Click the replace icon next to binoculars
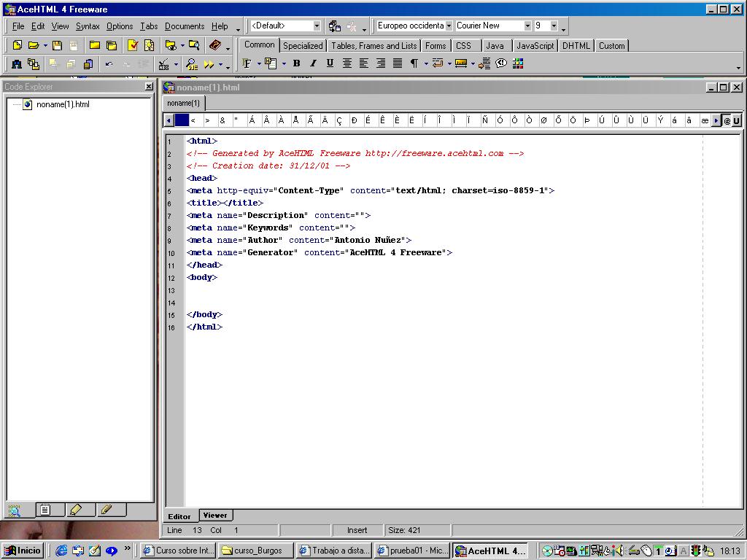747x560 pixels. tap(34, 64)
